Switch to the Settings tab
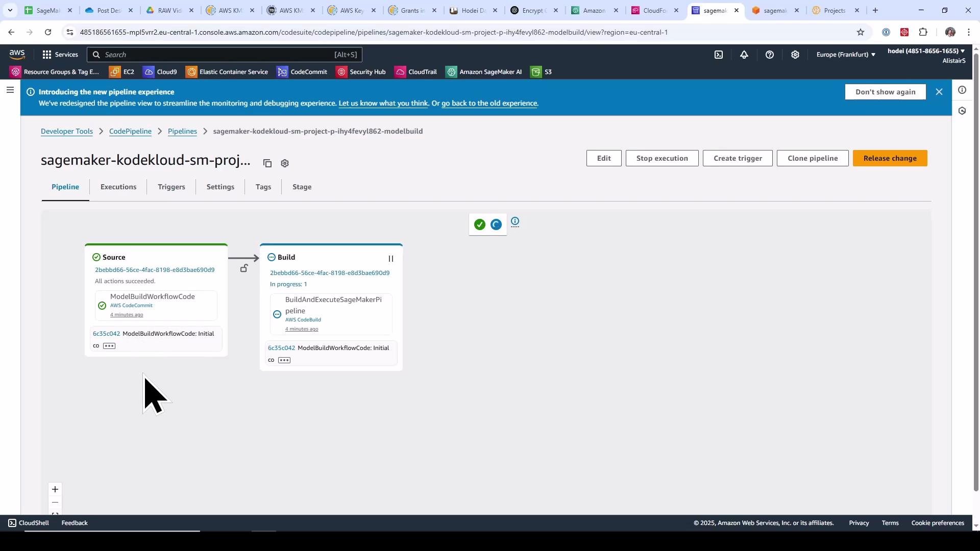The image size is (980, 551). 220,187
